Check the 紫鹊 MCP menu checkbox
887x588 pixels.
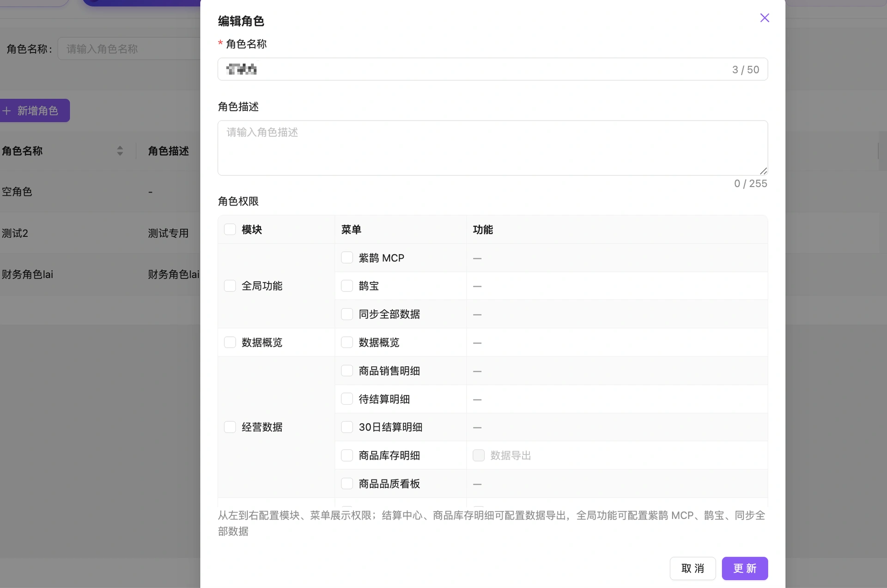coord(347,258)
